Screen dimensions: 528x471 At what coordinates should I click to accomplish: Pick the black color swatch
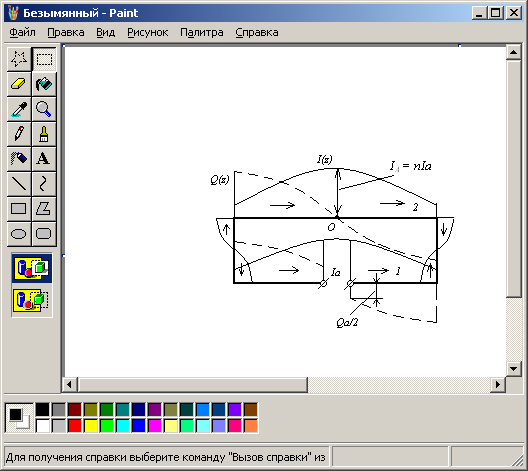42,410
